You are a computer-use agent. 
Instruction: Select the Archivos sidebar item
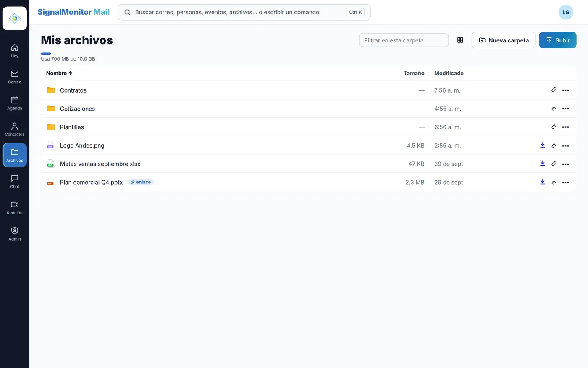pos(15,155)
